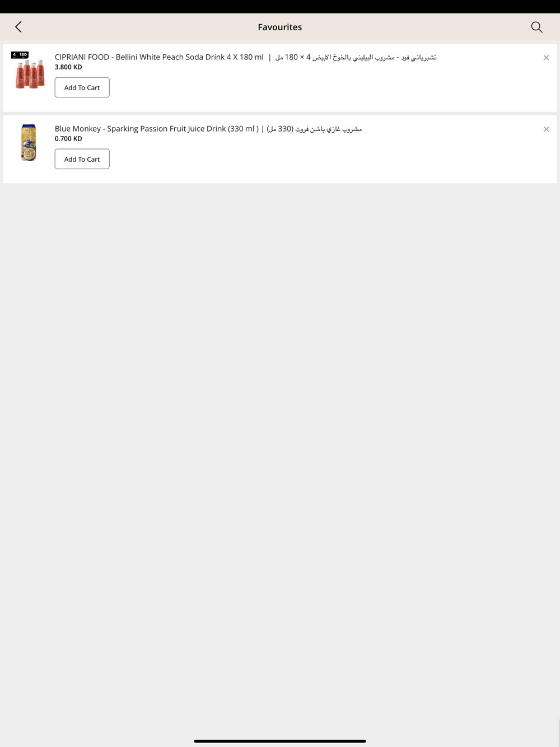
Task: Tap the 4 x 180 pack badge
Action: pyautogui.click(x=20, y=55)
